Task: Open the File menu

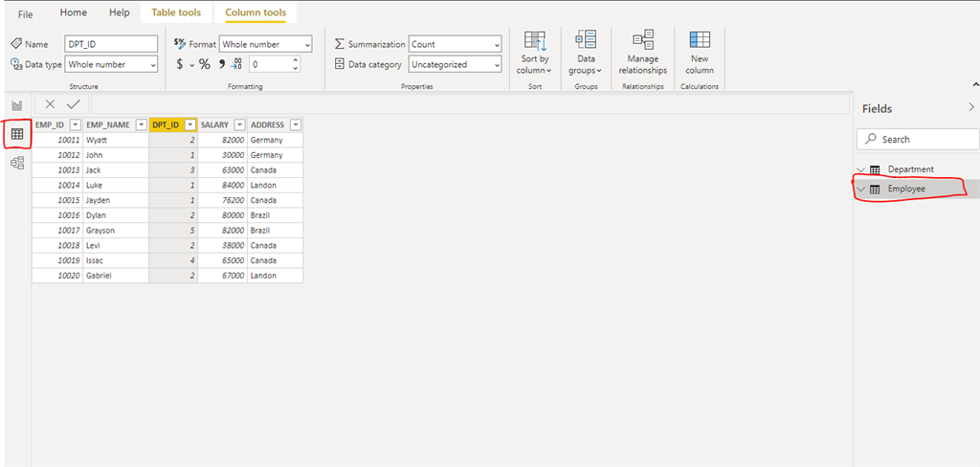Action: [26, 13]
